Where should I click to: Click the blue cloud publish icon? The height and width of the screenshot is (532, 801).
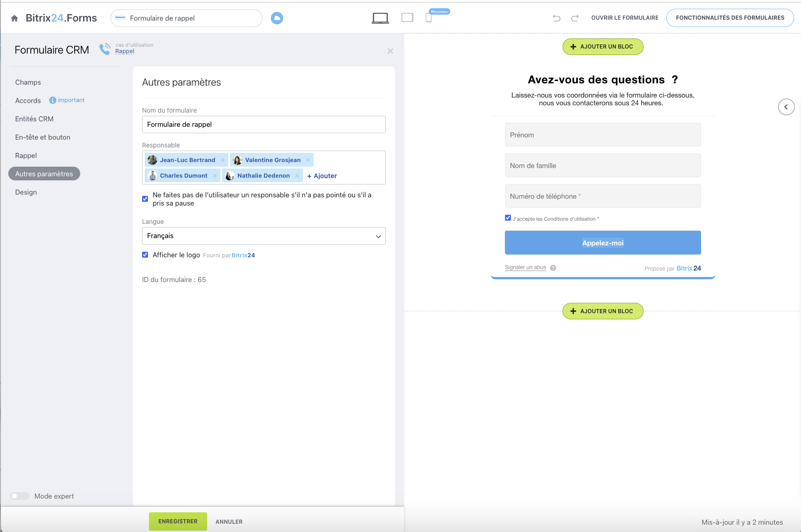(277, 18)
